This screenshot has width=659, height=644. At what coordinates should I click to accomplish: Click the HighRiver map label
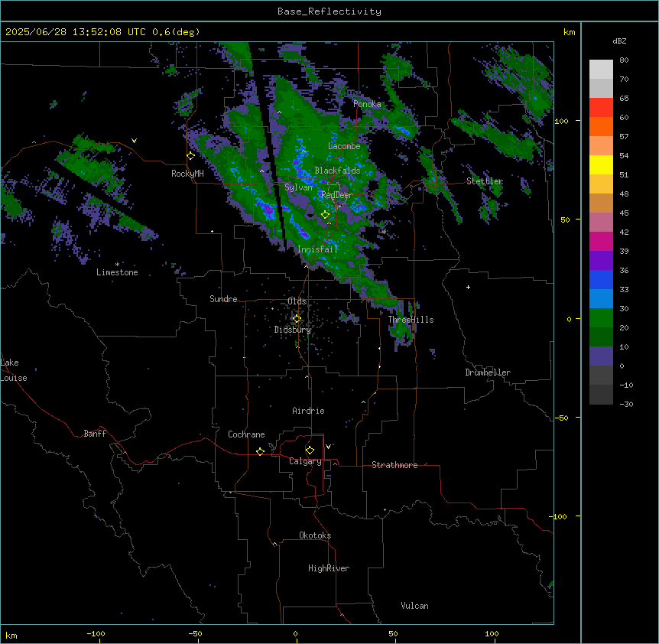(x=329, y=568)
